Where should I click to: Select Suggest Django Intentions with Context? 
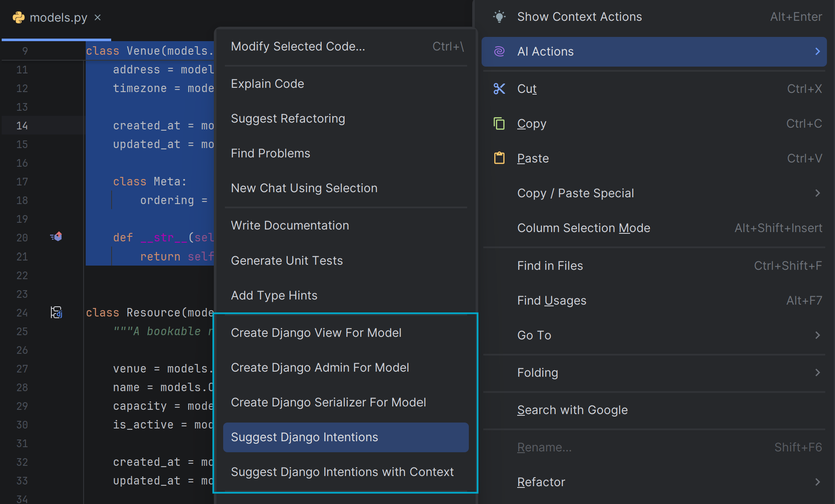click(346, 472)
